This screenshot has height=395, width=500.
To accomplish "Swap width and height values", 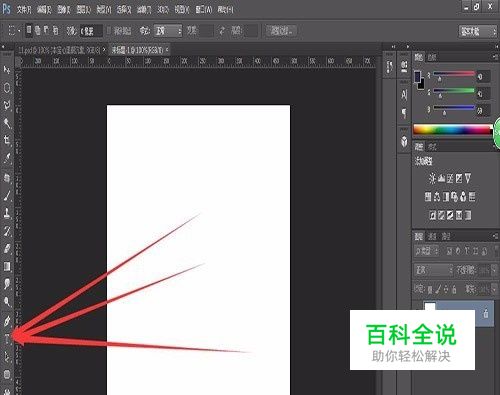I will coord(222,31).
